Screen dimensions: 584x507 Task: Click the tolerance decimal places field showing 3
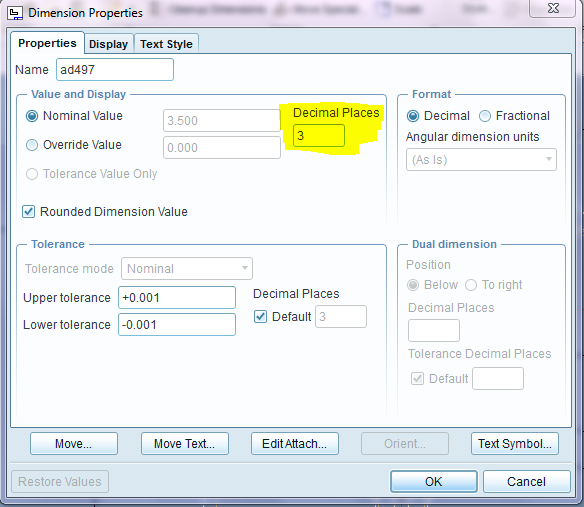(x=341, y=317)
